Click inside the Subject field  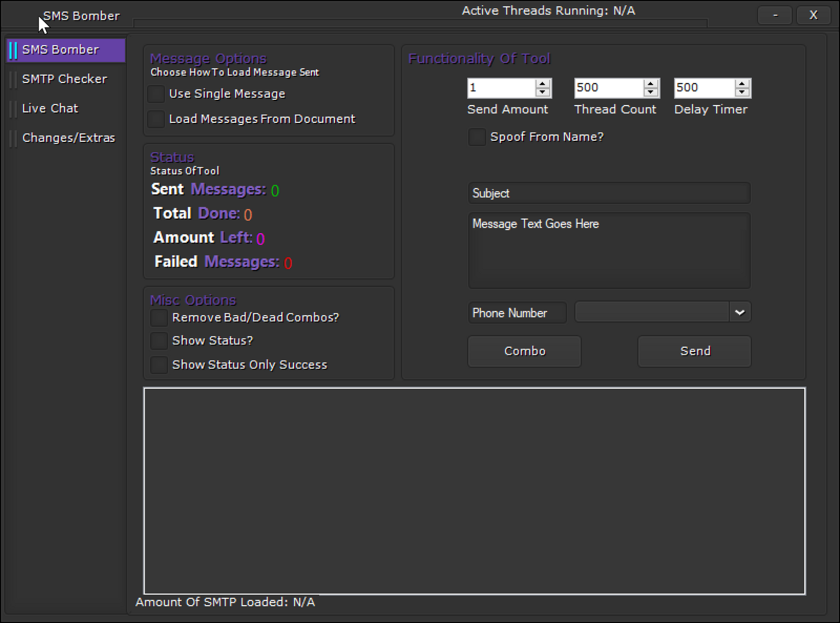click(609, 193)
